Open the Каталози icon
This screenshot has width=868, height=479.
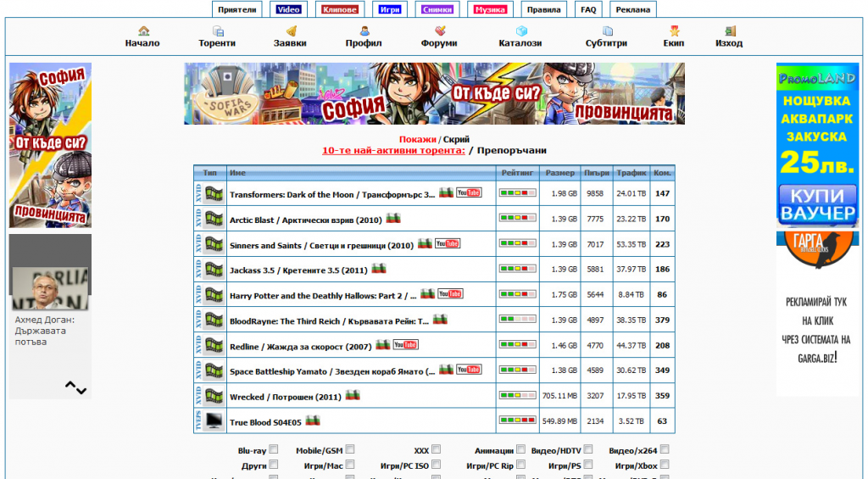520,31
